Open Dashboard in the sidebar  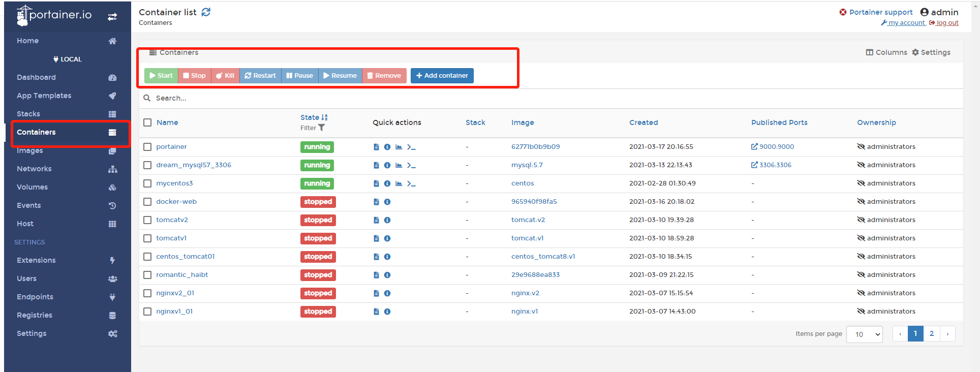point(67,77)
